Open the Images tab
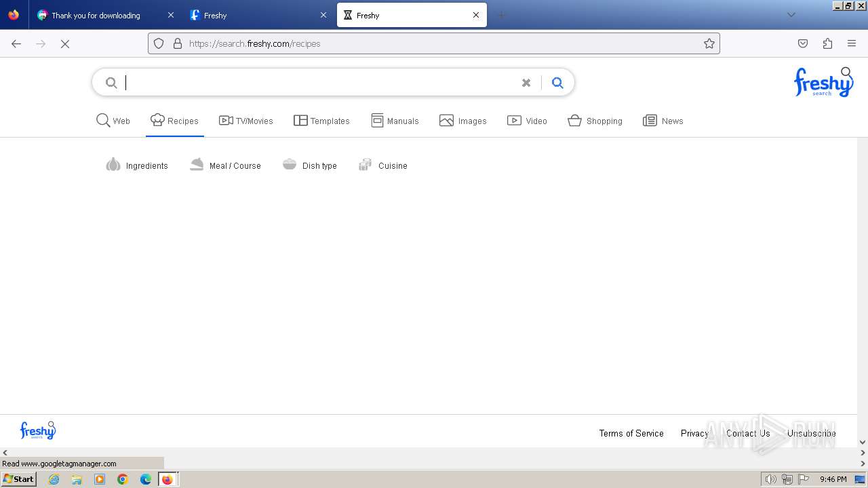Viewport: 868px width, 488px height. pos(463,121)
